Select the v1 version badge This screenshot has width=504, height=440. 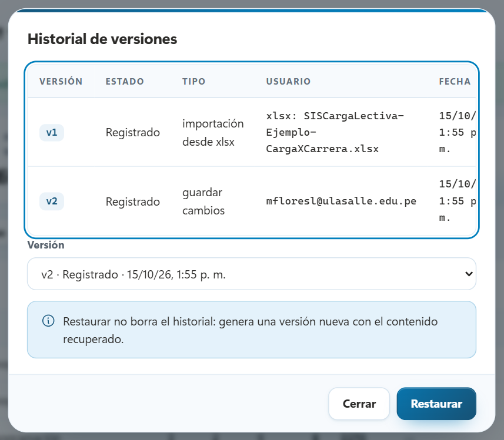52,132
